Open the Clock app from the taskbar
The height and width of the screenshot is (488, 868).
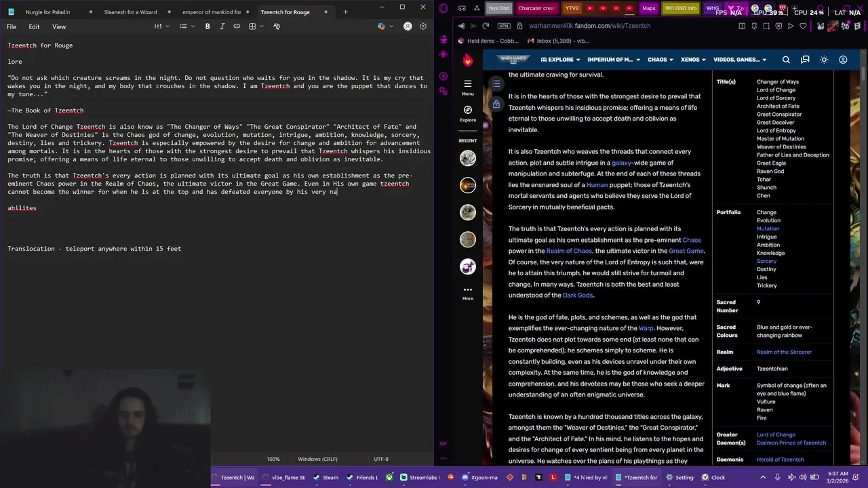(x=713, y=477)
